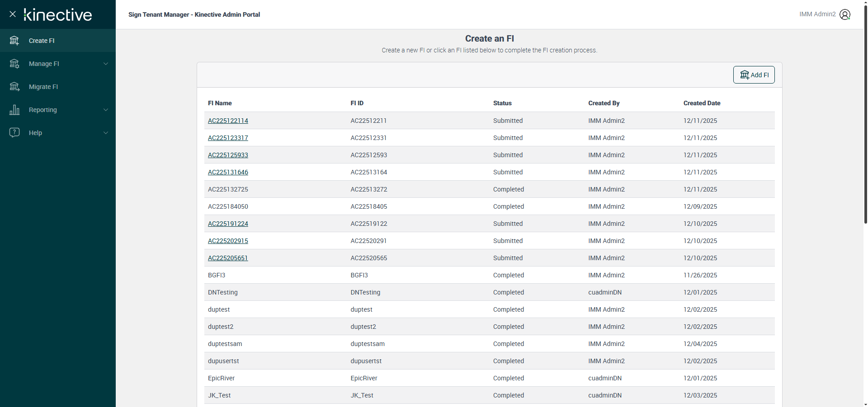Open the AC225191224 FI link
This screenshot has height=407, width=868.
(x=228, y=224)
